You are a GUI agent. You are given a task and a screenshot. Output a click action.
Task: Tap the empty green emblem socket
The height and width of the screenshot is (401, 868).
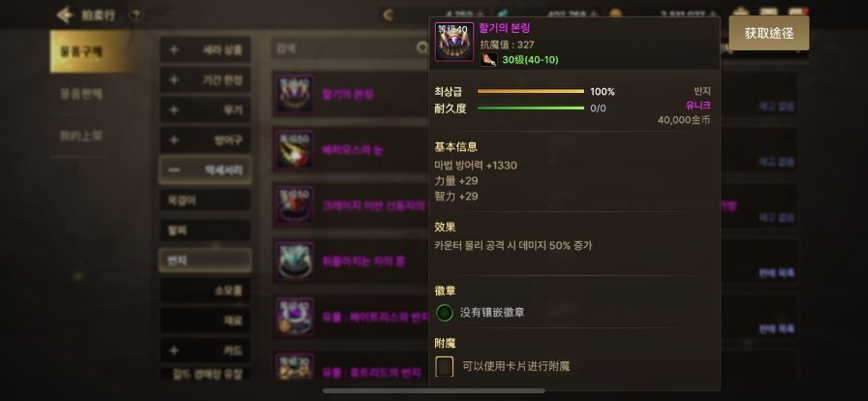(445, 313)
